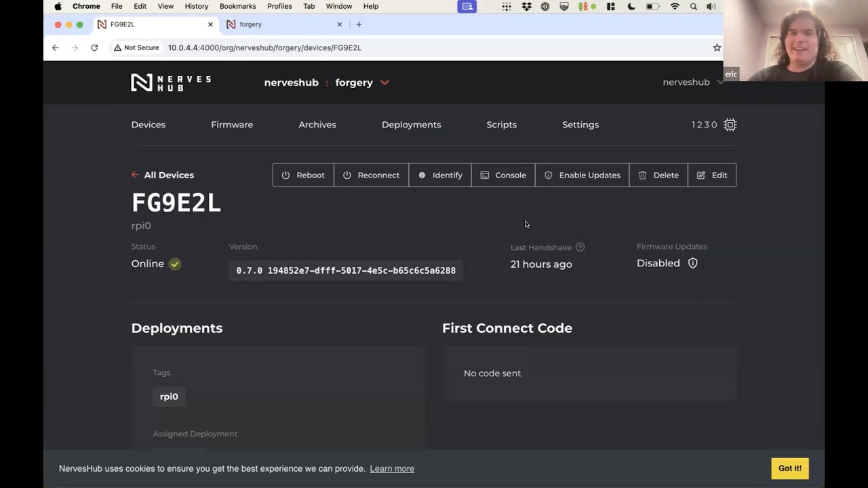Viewport: 868px width, 488px height.
Task: Open the Window menu
Action: (338, 6)
